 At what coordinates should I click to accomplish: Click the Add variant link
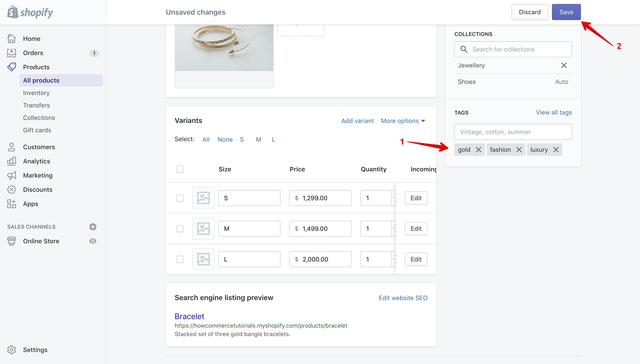tap(357, 121)
